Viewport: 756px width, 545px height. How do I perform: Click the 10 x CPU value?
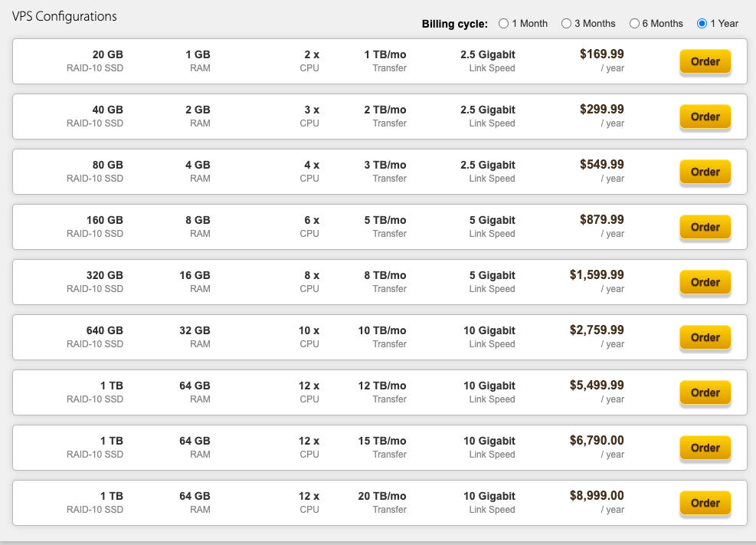309,330
